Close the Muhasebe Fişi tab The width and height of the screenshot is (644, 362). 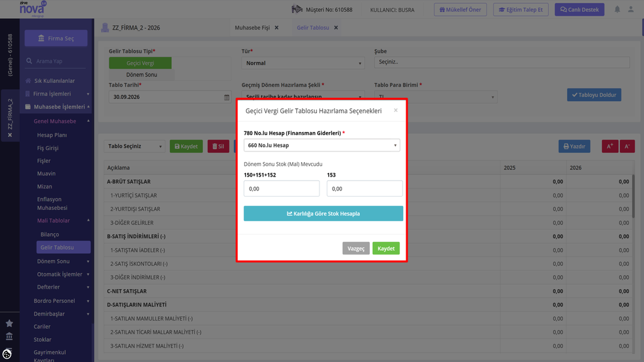click(277, 28)
